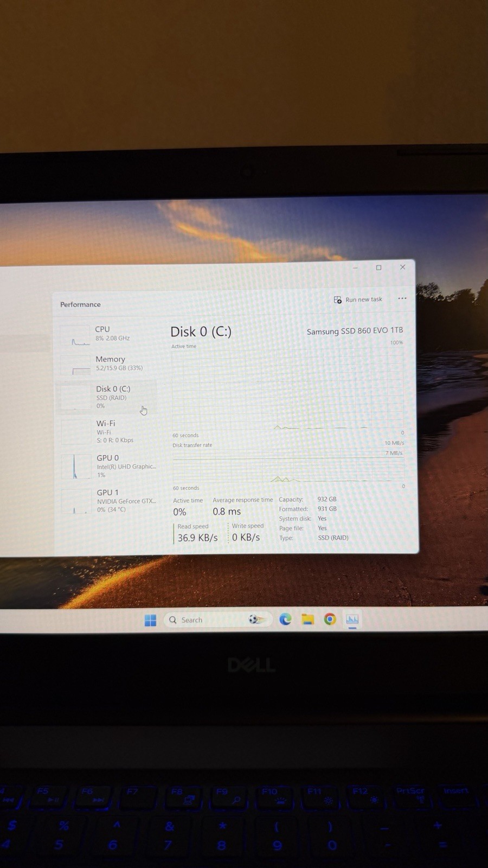Open File Explorer from taskbar
This screenshot has width=488, height=868.
[308, 619]
